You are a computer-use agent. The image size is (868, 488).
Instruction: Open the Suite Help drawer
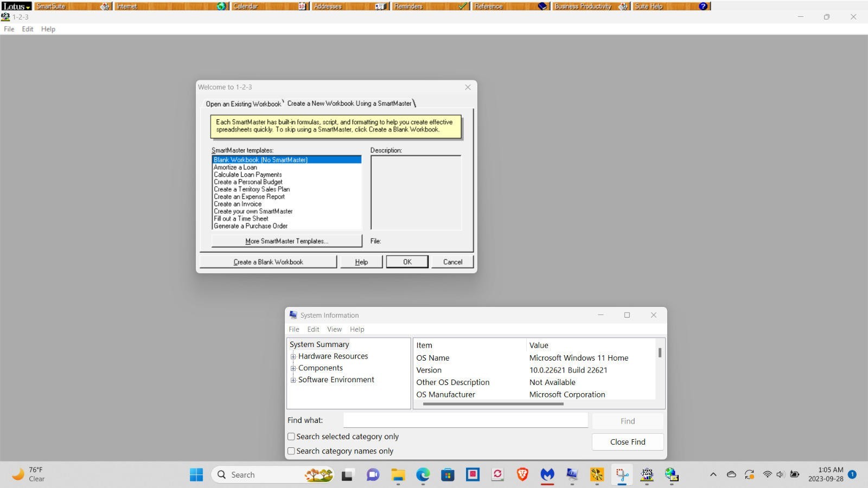pyautogui.click(x=671, y=6)
